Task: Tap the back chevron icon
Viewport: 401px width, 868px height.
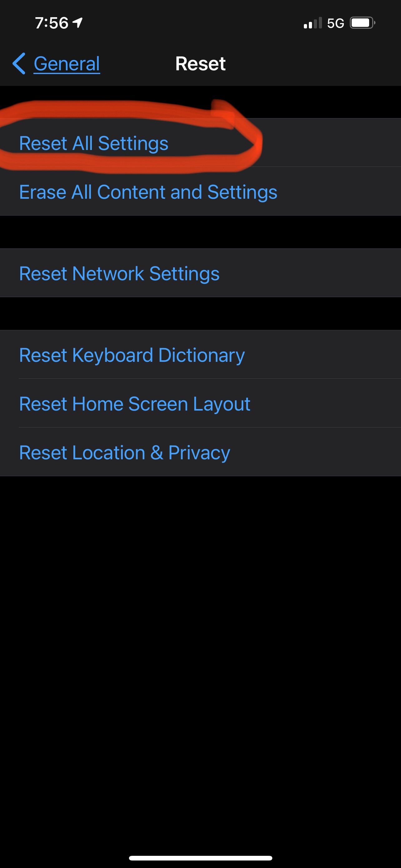Action: click(x=19, y=63)
